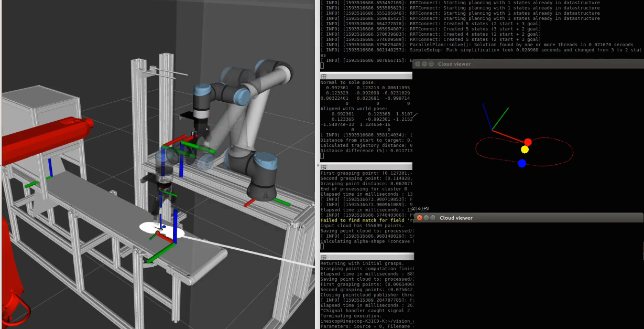Viewport: 644px width, 329px height.
Task: Minimize the upper Cloud viewer window
Action: (424, 64)
